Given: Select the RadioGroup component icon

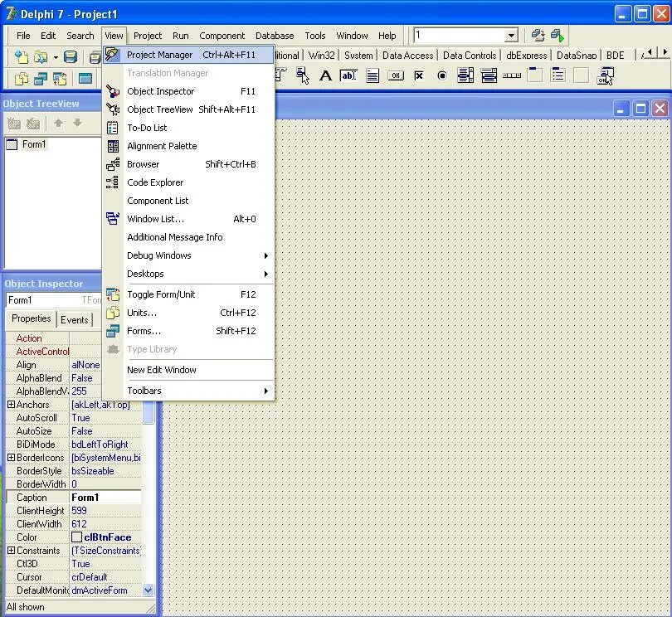Looking at the screenshot, I should 558,75.
